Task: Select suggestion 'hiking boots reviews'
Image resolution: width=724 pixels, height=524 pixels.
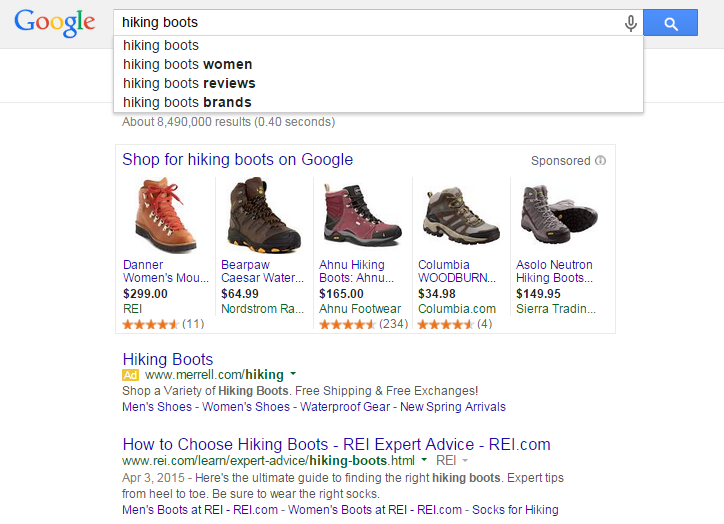Action: (189, 83)
